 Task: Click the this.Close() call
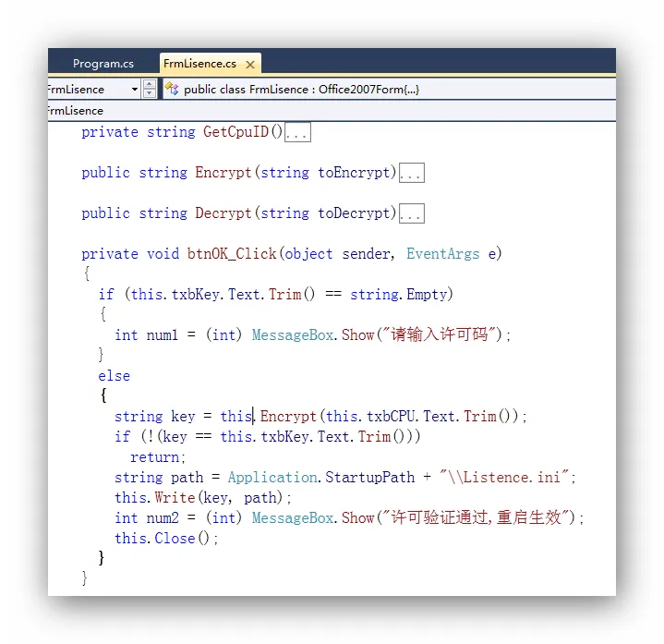pos(166,539)
